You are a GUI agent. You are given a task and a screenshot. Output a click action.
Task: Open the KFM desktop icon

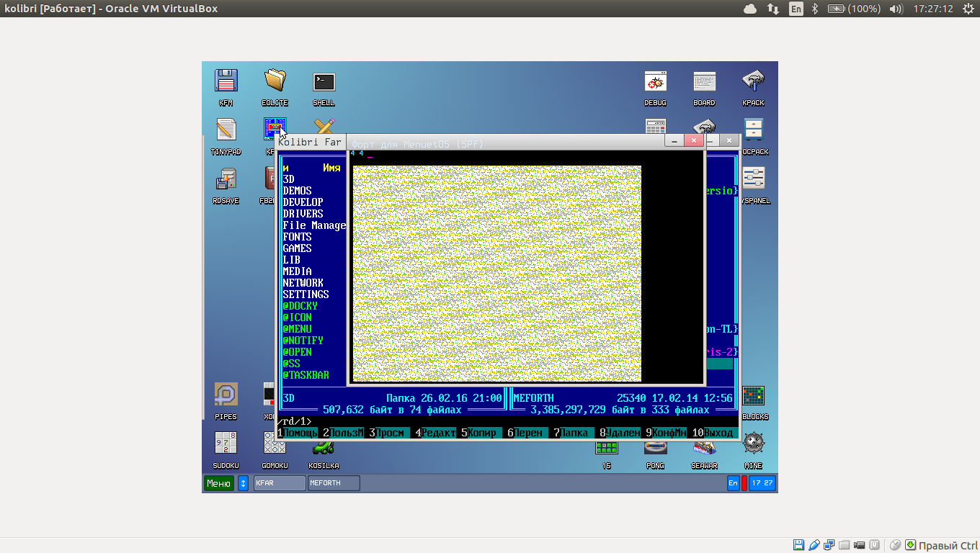226,81
